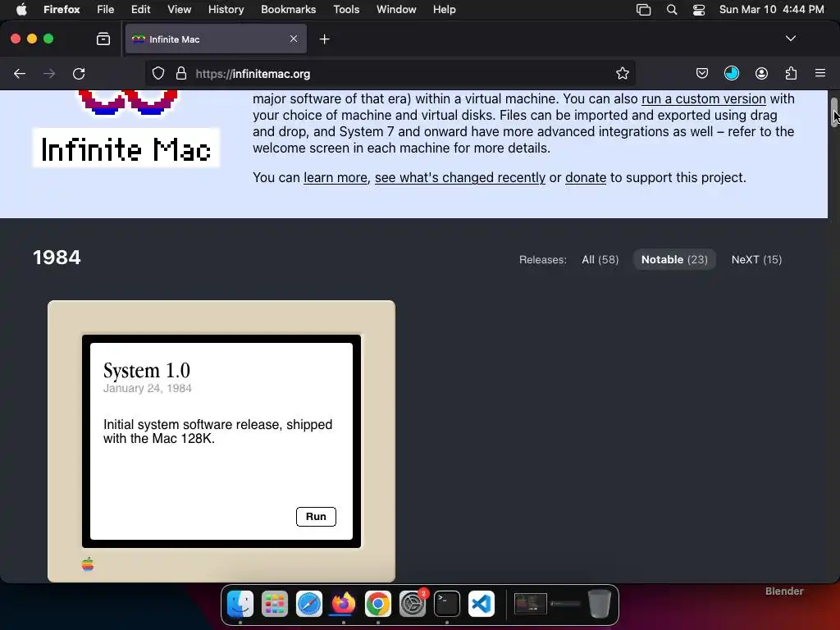The height and width of the screenshot is (630, 840).
Task: Click the date and time clock
Action: [771, 9]
